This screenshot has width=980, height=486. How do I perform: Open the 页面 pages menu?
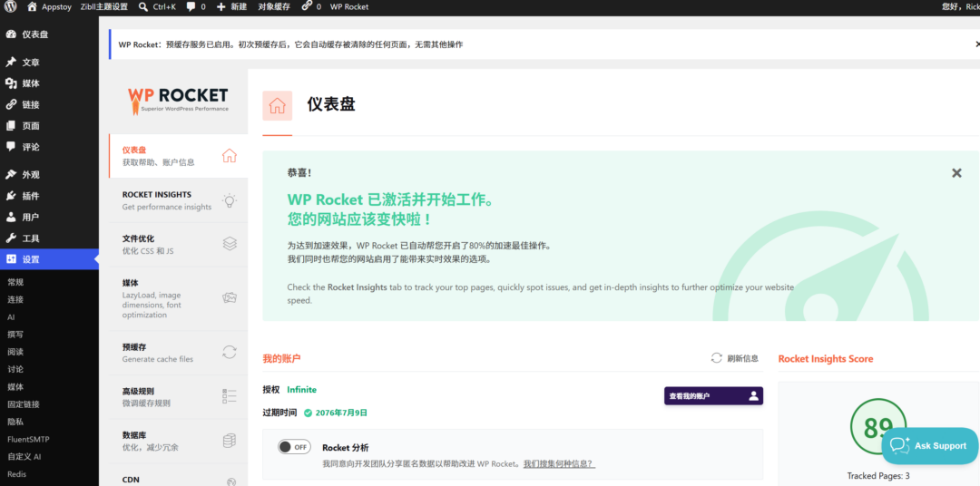pos(49,126)
